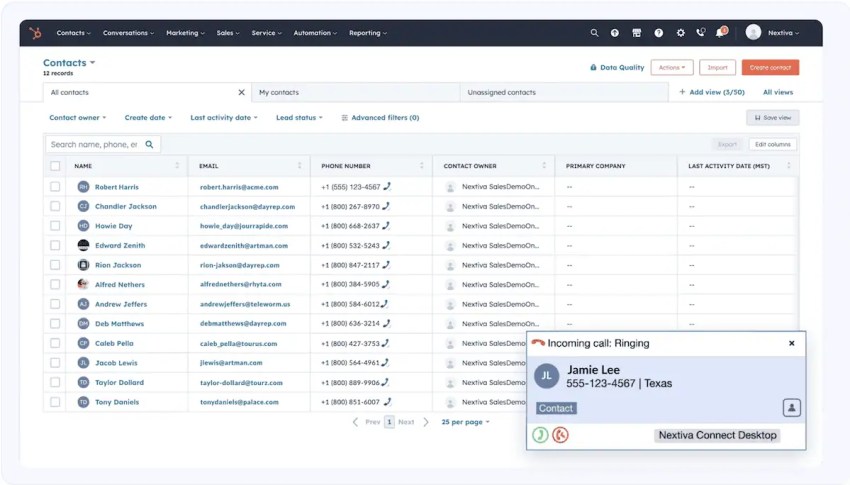Viewport: 850px width, 485px height.
Task: Click Edit columns button
Action: [772, 144]
